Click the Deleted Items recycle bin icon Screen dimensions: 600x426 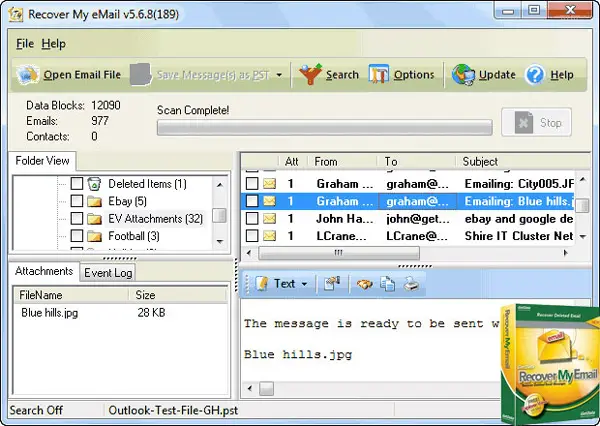coord(94,184)
